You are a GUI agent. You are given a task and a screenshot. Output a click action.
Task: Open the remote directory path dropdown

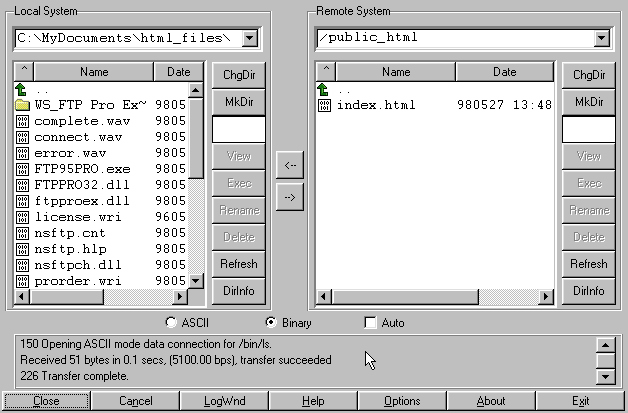(x=601, y=38)
